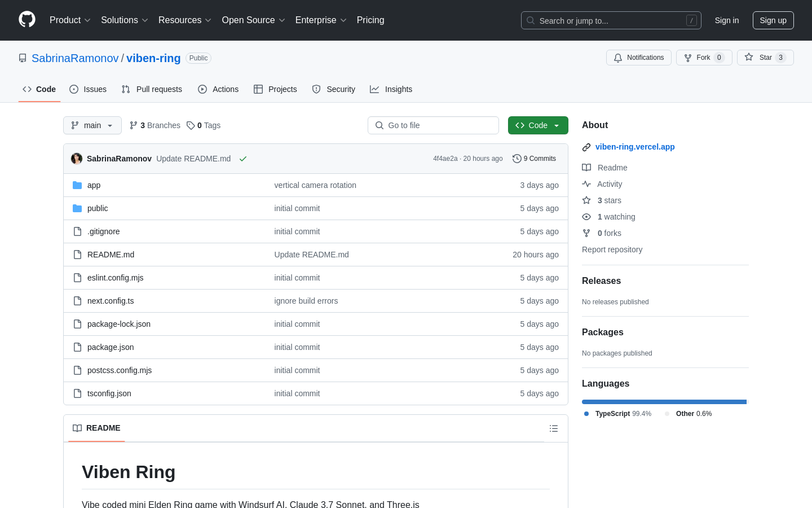Click the TypeScript 99.4% language entry

coord(618,414)
